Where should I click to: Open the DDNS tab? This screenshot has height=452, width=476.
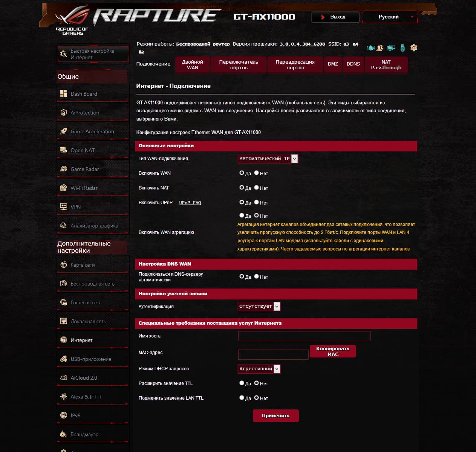coord(353,65)
